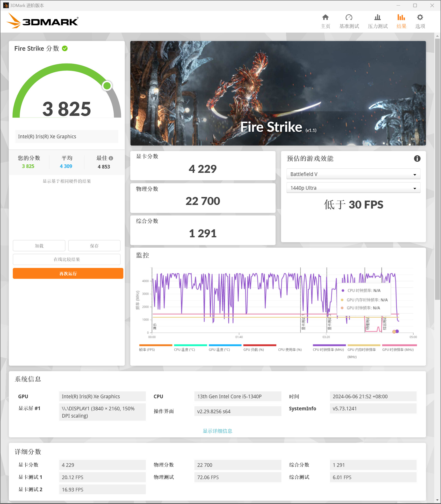441x504 pixels.
Task: Open the Options (选项) gear icon
Action: click(x=420, y=18)
